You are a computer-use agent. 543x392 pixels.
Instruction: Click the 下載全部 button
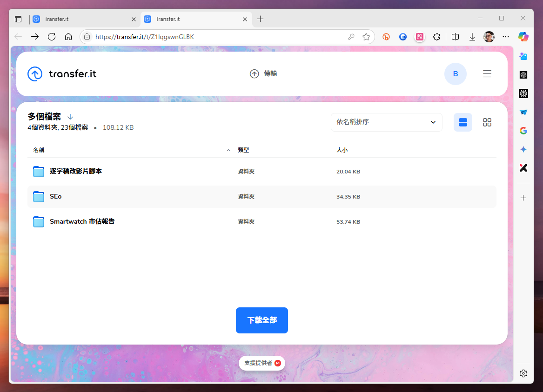coord(261,320)
